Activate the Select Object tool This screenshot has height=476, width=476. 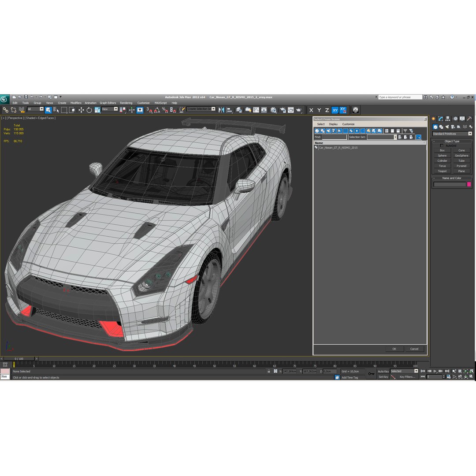[48, 110]
